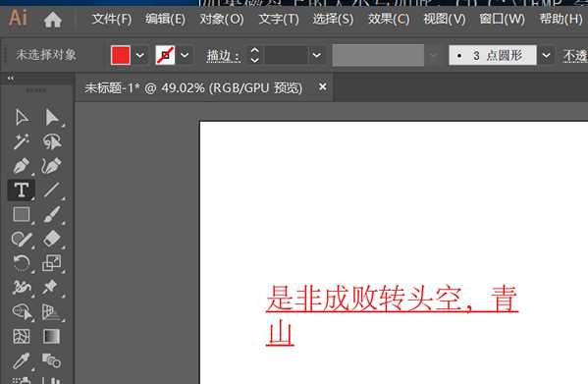588x384 pixels.
Task: Open the 描边 stroke panel link
Action: [x=223, y=56]
